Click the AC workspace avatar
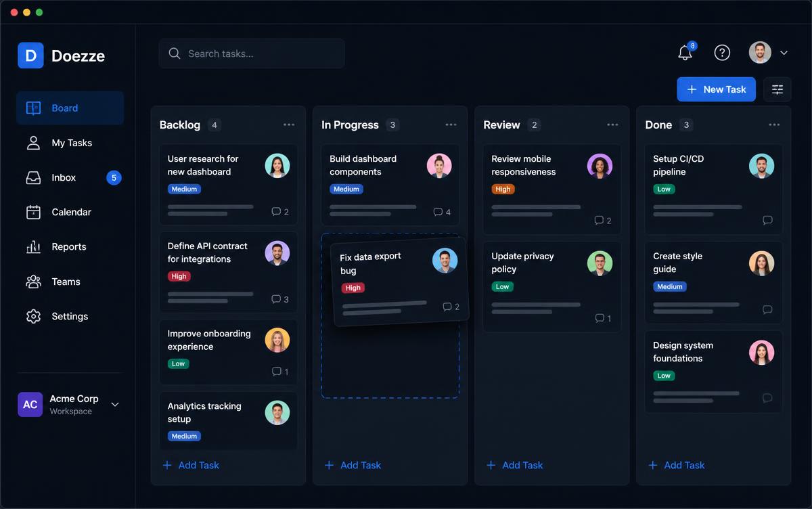The image size is (812, 509). pos(30,405)
